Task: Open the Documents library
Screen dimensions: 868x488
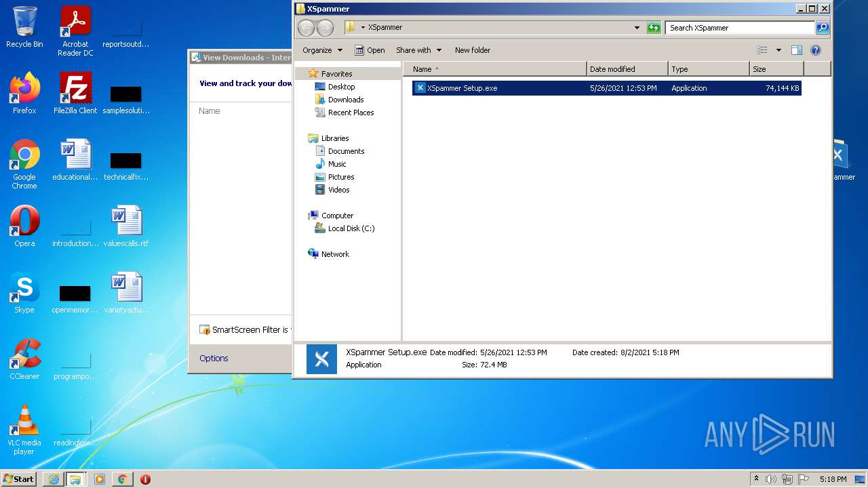Action: coord(346,151)
